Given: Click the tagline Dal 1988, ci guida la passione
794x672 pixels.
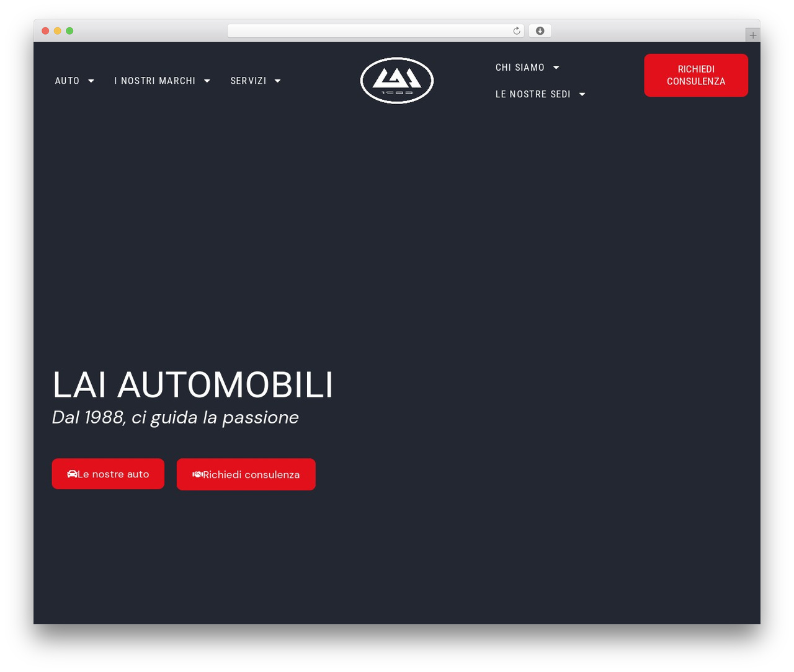Looking at the screenshot, I should pos(176,417).
